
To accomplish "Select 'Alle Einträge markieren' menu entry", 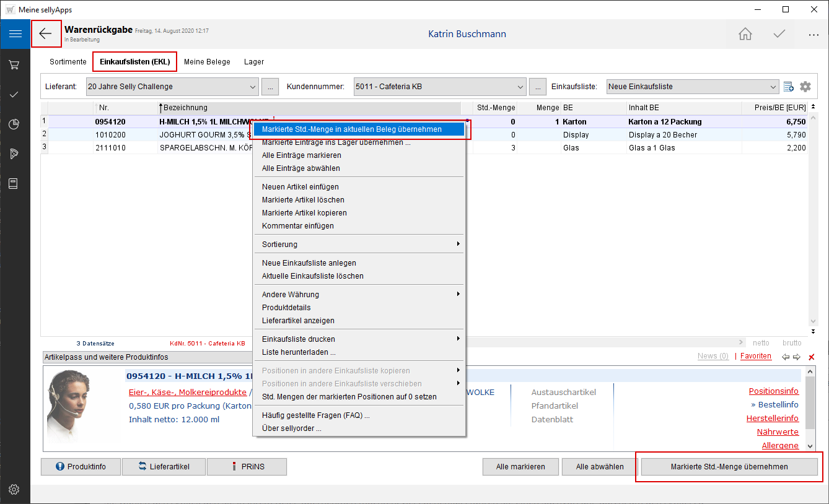I will (x=301, y=155).
